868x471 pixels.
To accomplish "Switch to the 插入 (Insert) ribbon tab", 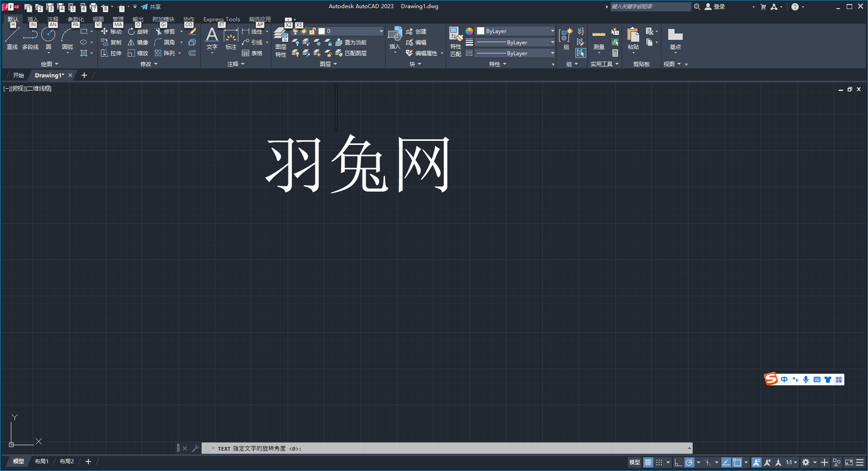I will click(33, 19).
